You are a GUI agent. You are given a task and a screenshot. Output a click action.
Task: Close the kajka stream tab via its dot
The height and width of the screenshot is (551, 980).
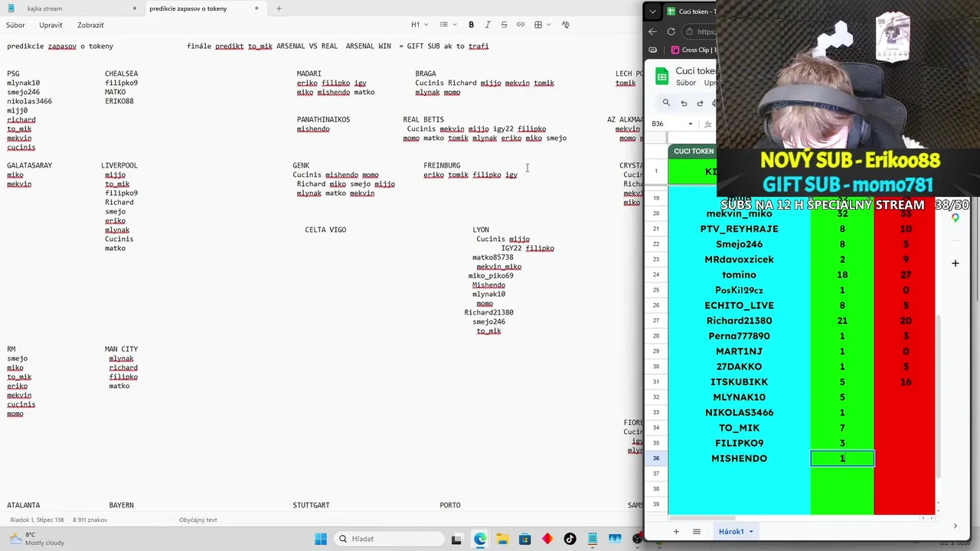(x=134, y=8)
